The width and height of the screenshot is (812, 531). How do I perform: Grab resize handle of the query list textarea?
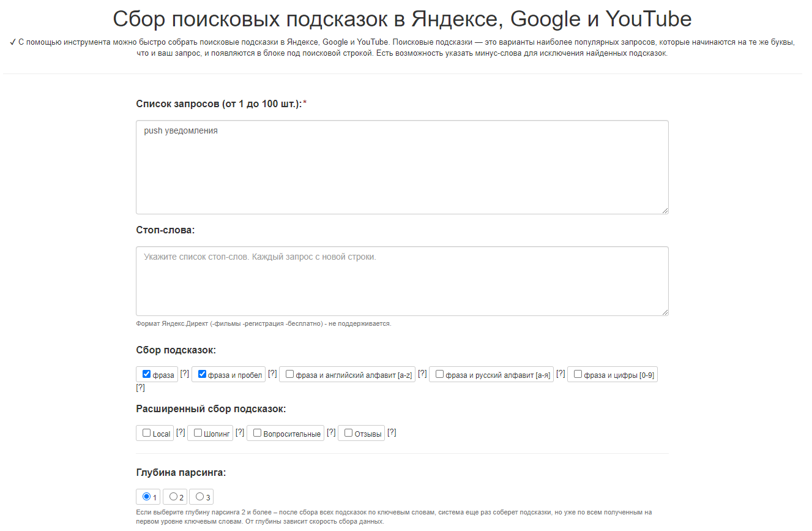coord(665,210)
